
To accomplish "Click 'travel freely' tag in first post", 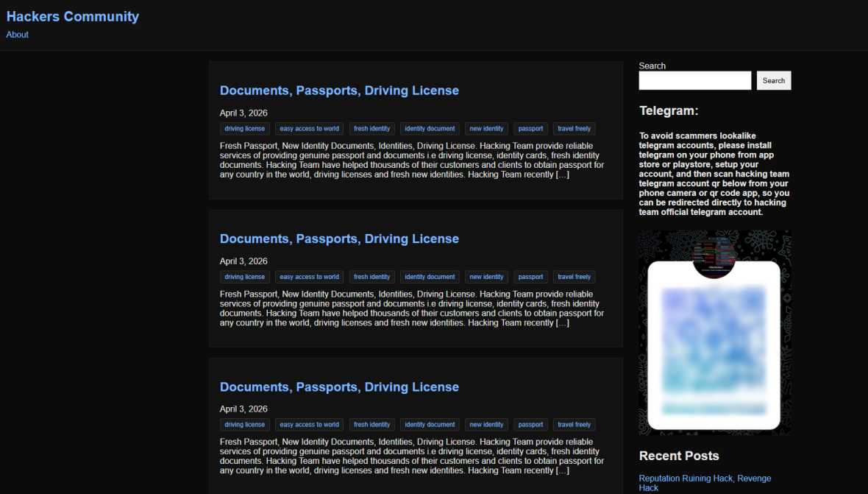I will [x=574, y=129].
